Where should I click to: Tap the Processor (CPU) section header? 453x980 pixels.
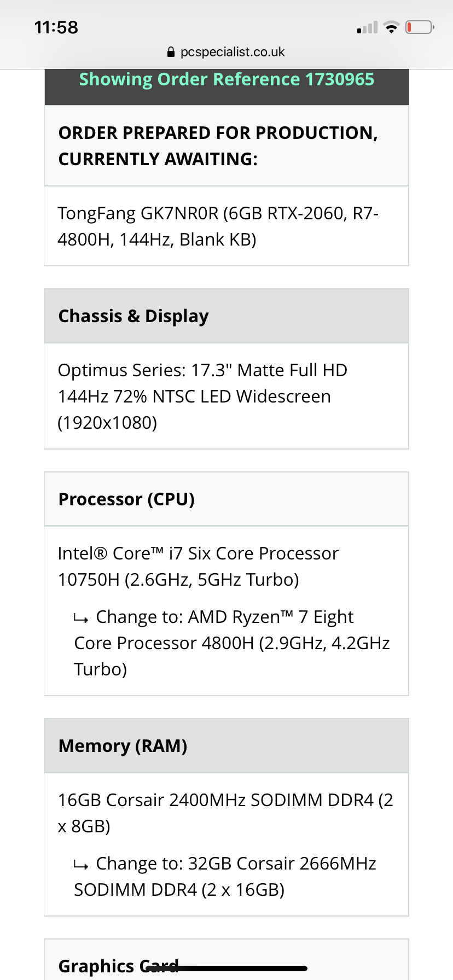[226, 499]
